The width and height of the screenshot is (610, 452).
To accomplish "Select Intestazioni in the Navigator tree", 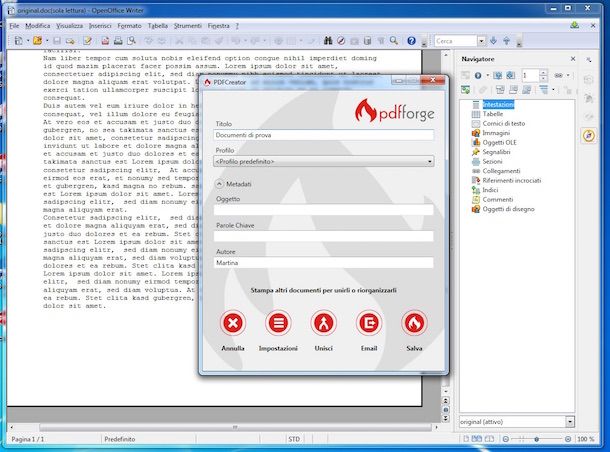I will pos(498,104).
